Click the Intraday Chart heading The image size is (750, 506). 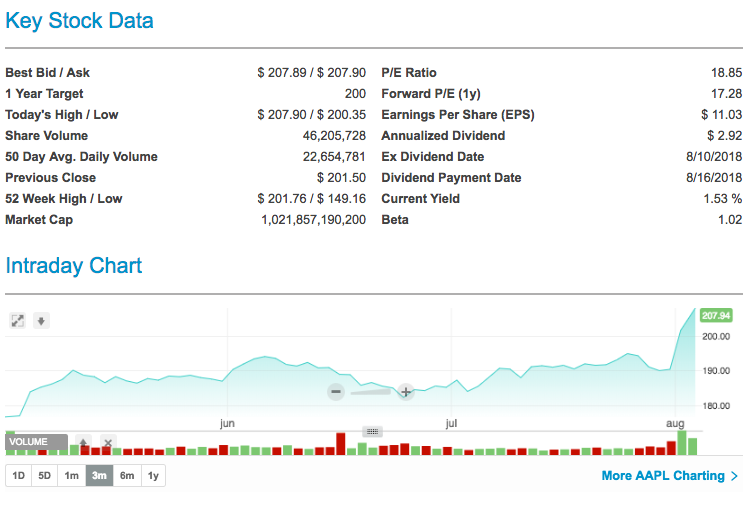(74, 266)
